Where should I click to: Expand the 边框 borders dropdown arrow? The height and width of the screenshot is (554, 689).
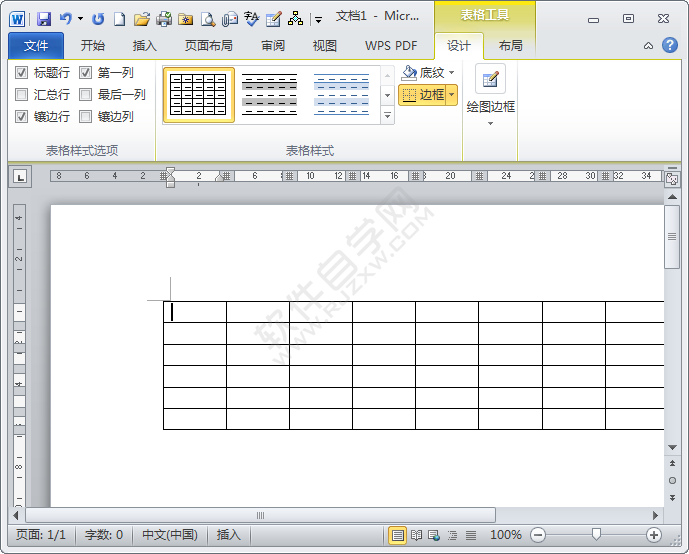click(x=451, y=95)
